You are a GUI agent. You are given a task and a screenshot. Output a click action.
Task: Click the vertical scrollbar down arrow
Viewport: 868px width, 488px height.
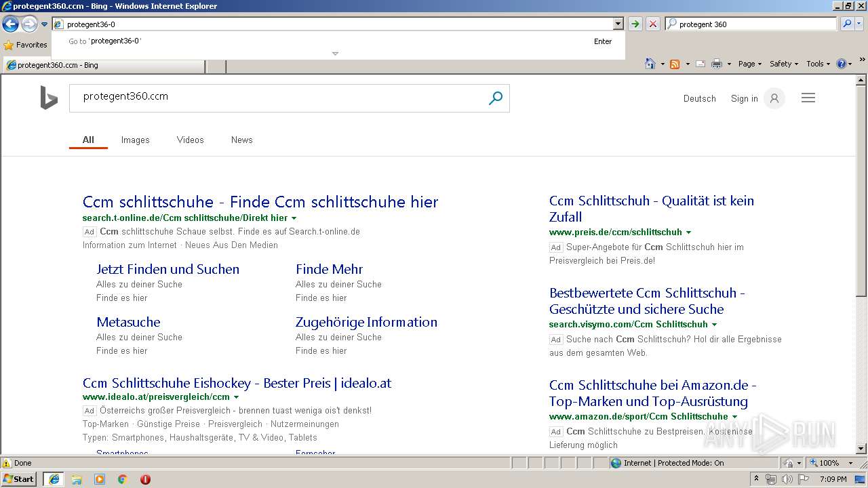[x=861, y=449]
